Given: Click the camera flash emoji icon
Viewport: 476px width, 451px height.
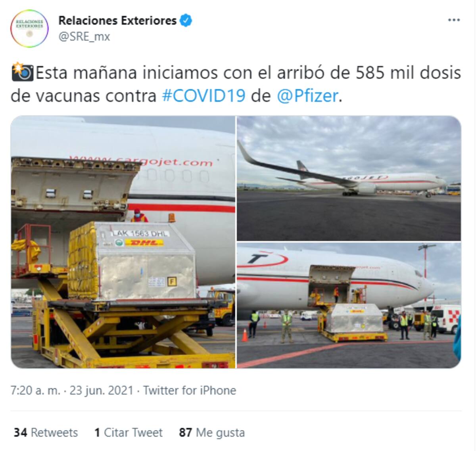Looking at the screenshot, I should [x=23, y=72].
